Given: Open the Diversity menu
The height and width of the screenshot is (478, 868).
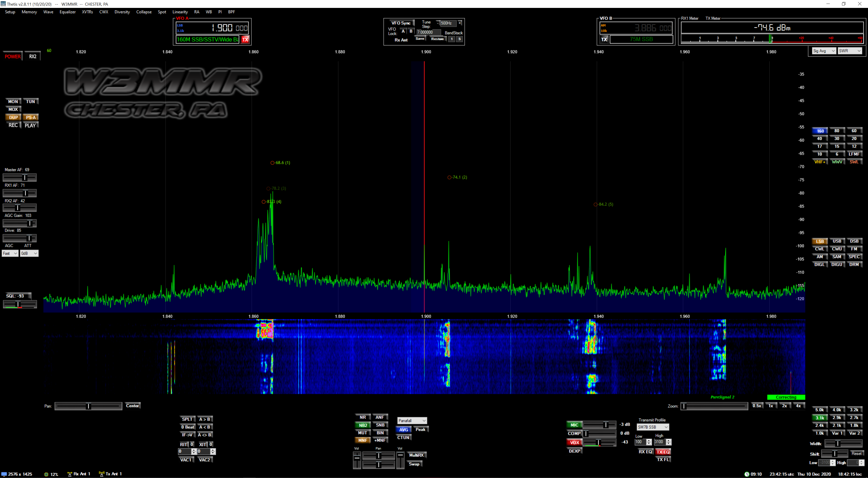Looking at the screenshot, I should pyautogui.click(x=122, y=12).
